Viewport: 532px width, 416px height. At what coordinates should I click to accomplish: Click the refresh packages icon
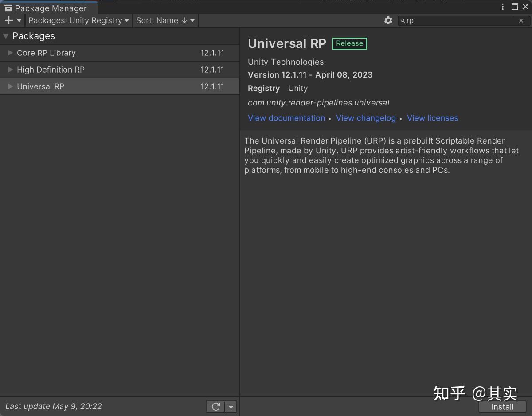pos(217,406)
